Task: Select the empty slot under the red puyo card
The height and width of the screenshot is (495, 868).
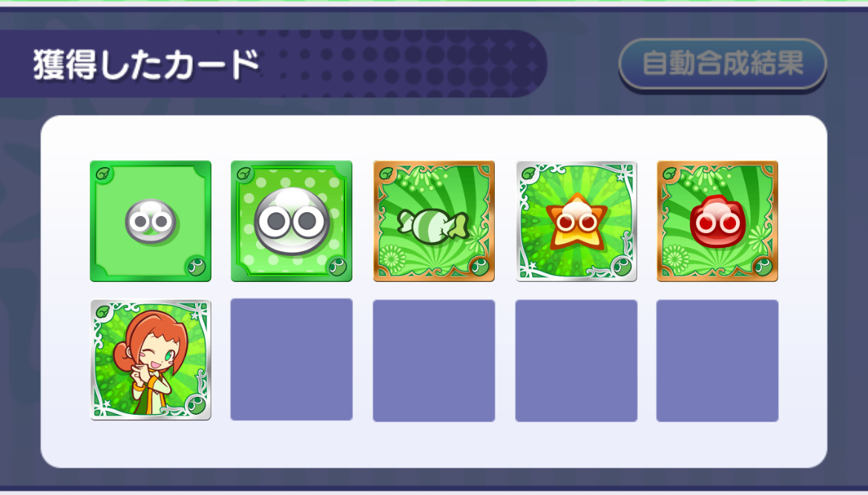Action: 717,361
